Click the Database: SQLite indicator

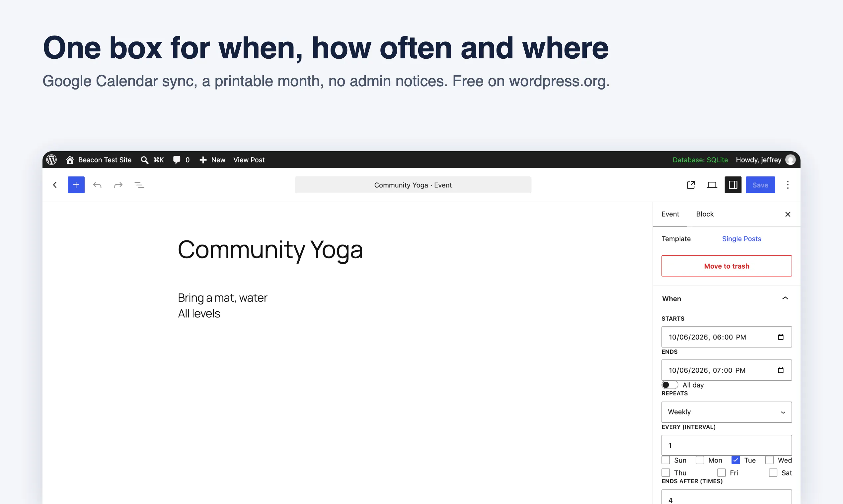tap(700, 159)
